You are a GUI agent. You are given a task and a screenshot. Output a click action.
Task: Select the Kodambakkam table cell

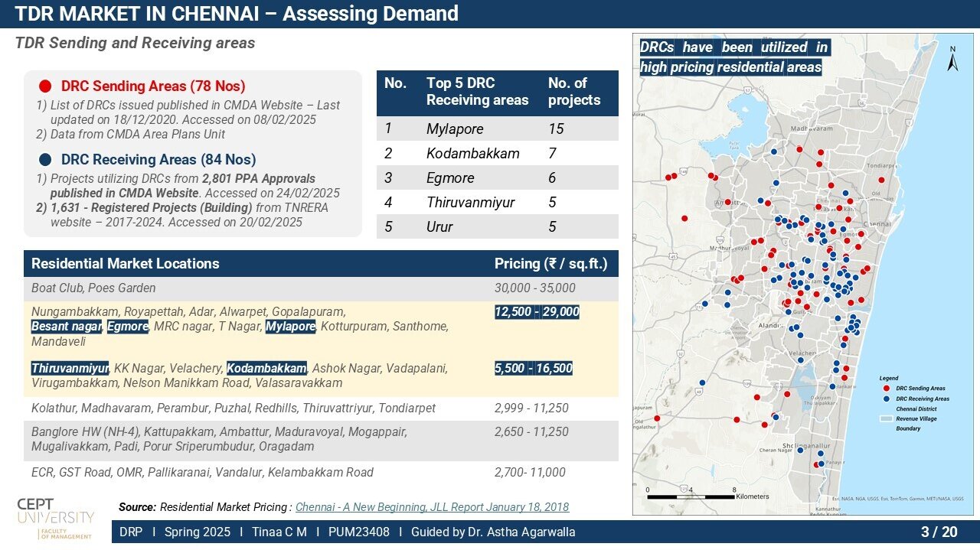tap(473, 153)
